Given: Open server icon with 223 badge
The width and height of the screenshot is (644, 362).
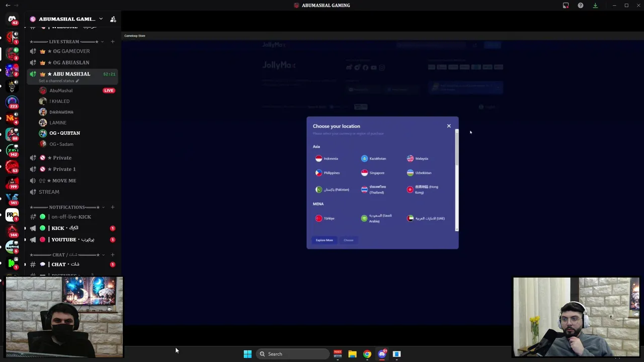Looking at the screenshot, I should 12,102.
